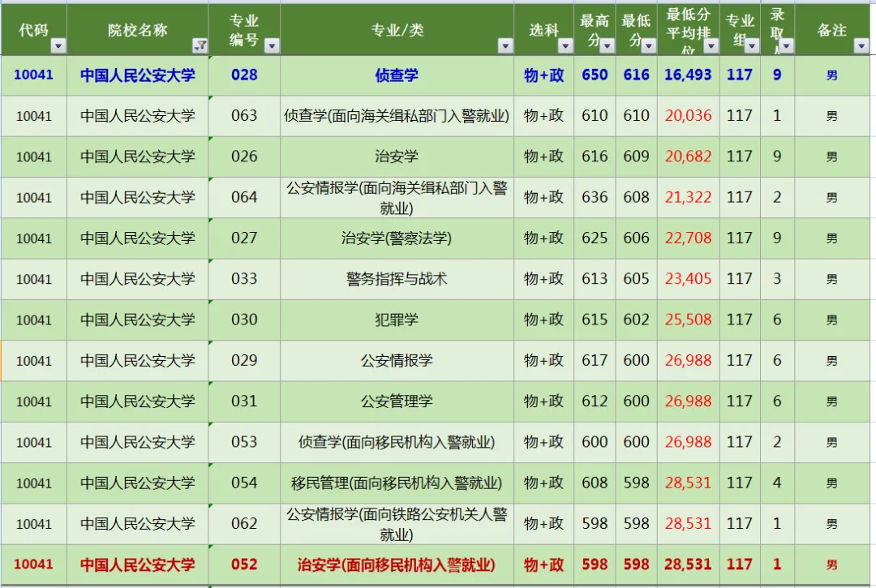
Task: Select major code cell 028
Action: [x=244, y=75]
